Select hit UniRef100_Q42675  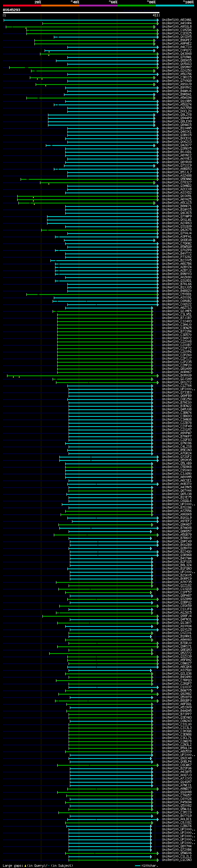[177, 230]
